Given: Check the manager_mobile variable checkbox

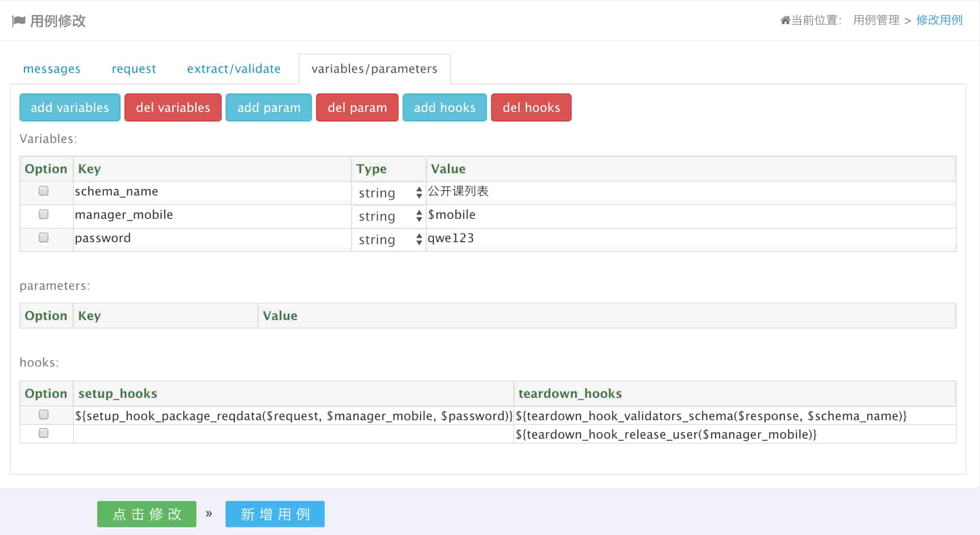Looking at the screenshot, I should click(x=44, y=214).
